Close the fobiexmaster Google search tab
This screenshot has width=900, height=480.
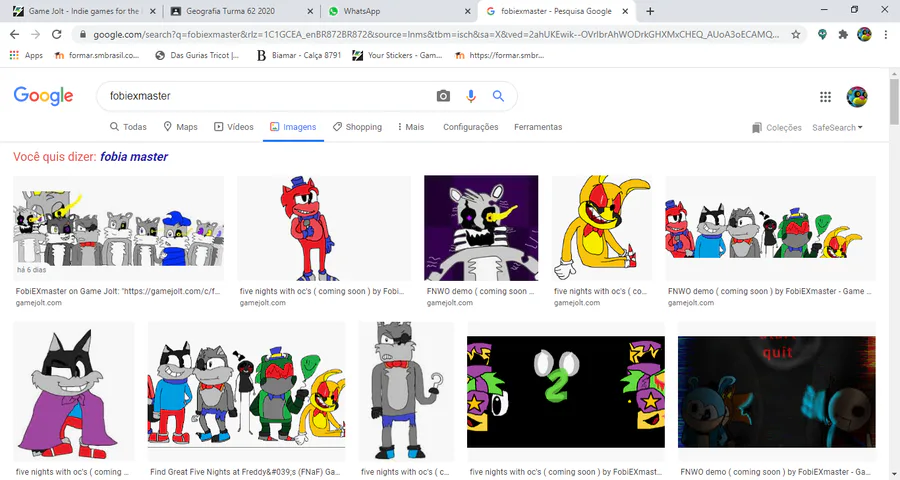pos(625,11)
